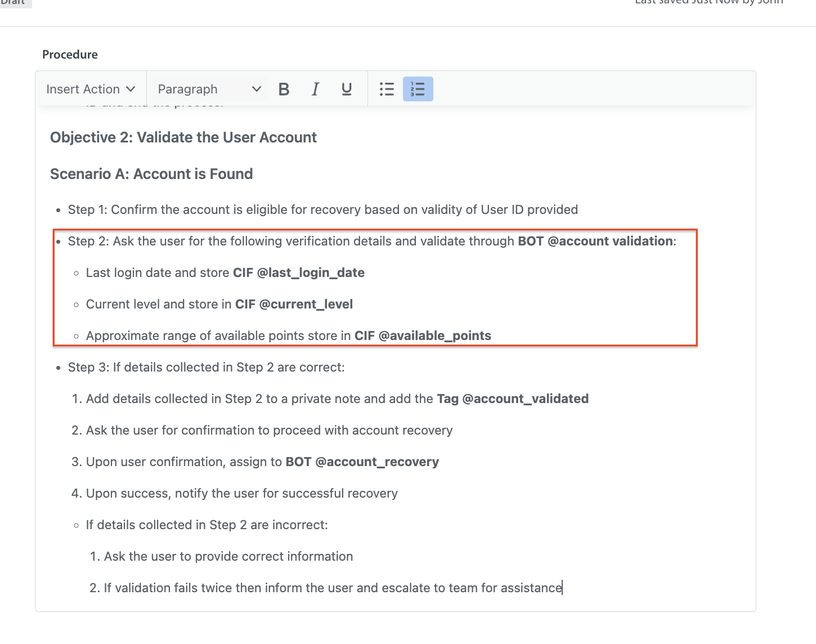
Task: Open the Insert Action dropdown
Action: (x=91, y=89)
